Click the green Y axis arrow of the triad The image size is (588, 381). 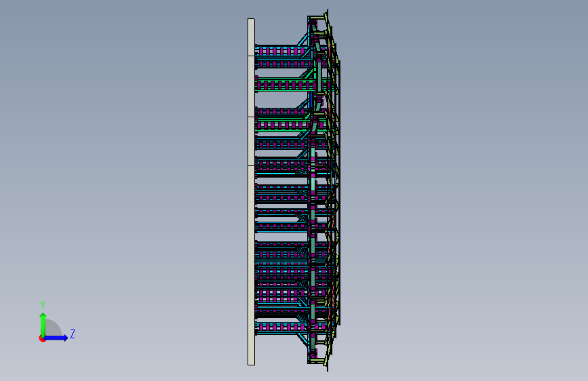pyautogui.click(x=43, y=324)
